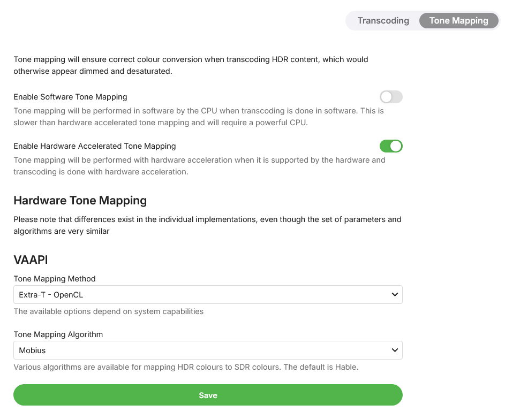
Task: Click the 'Tone Mapping Method' field label
Action: coord(54,279)
